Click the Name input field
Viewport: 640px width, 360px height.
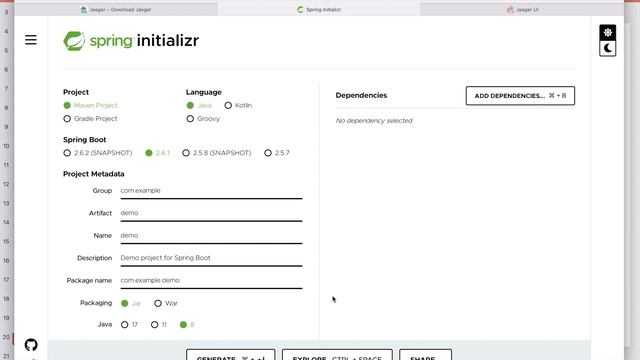pyautogui.click(x=211, y=236)
